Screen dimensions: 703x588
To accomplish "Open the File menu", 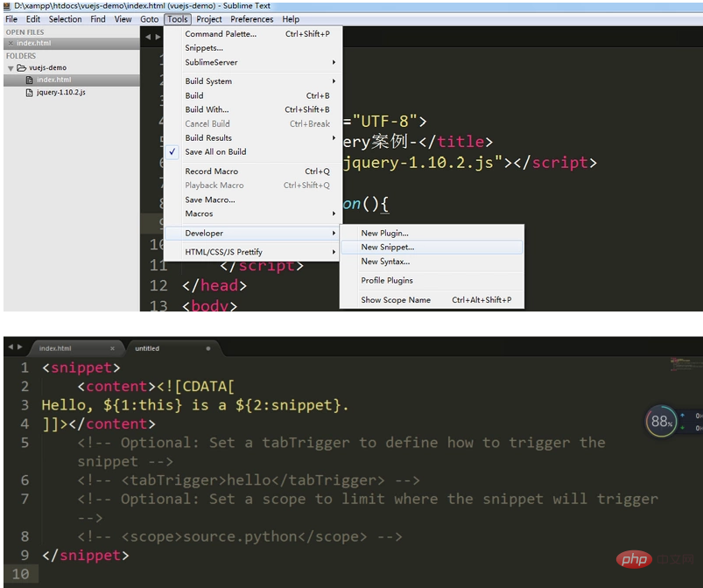I will coord(11,19).
